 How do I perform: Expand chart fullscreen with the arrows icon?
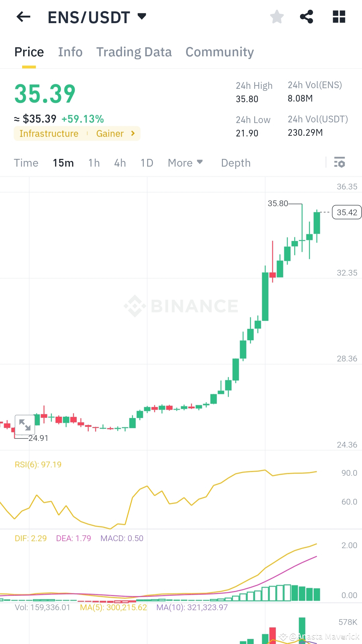tap(25, 424)
